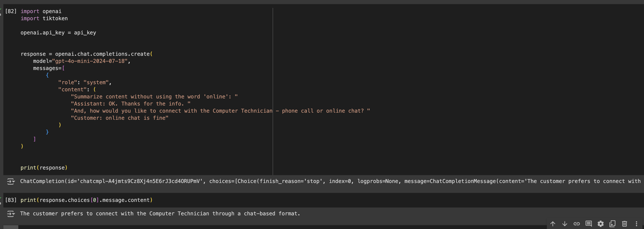Click the chat-based format output sentence
This screenshot has width=644, height=229.
pyautogui.click(x=160, y=213)
